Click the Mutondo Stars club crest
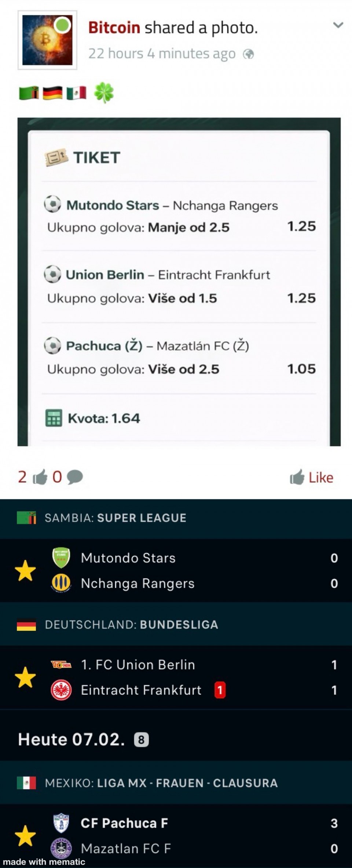 (x=61, y=558)
